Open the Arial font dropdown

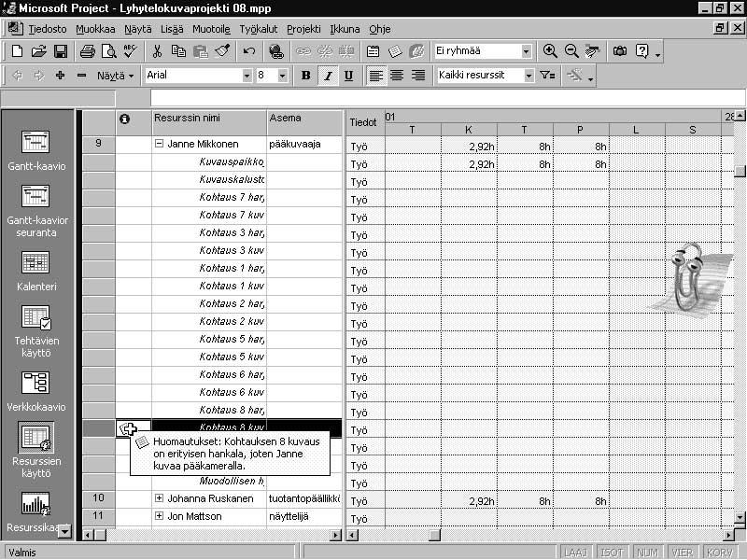click(x=247, y=76)
